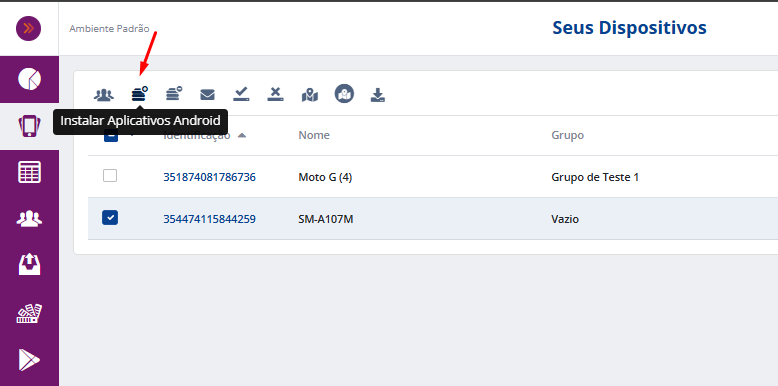
Task: Click the checkmark approve toolbar icon
Action: pyautogui.click(x=241, y=94)
